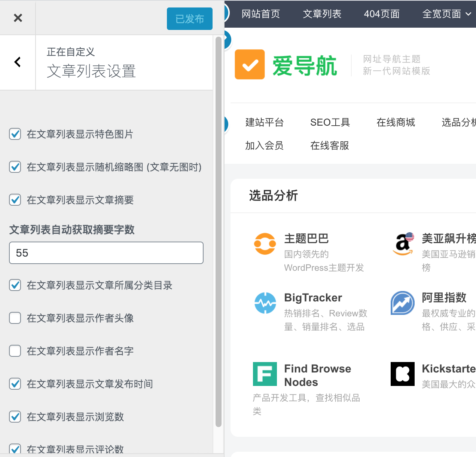Go back using the left chevron arrow
The image size is (476, 457).
coord(18,62)
